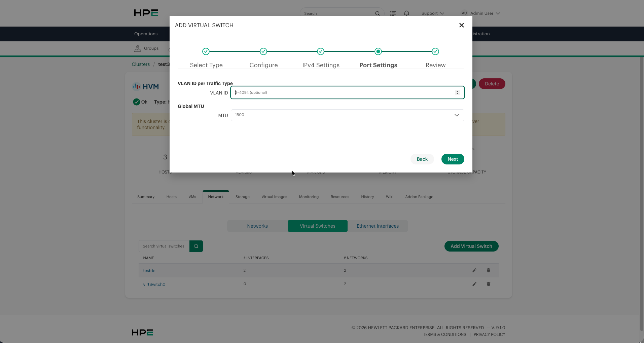Switch to the Resources tab
Screen dimensions: 644x343
(340, 197)
